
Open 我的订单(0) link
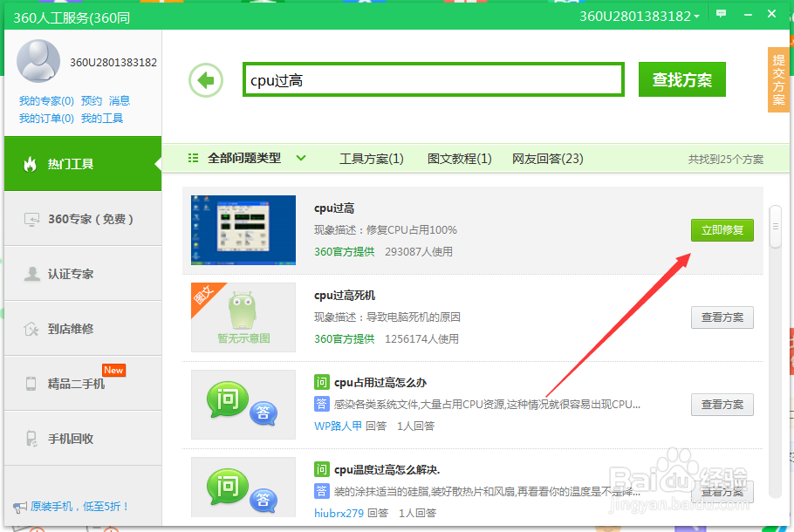click(x=46, y=119)
